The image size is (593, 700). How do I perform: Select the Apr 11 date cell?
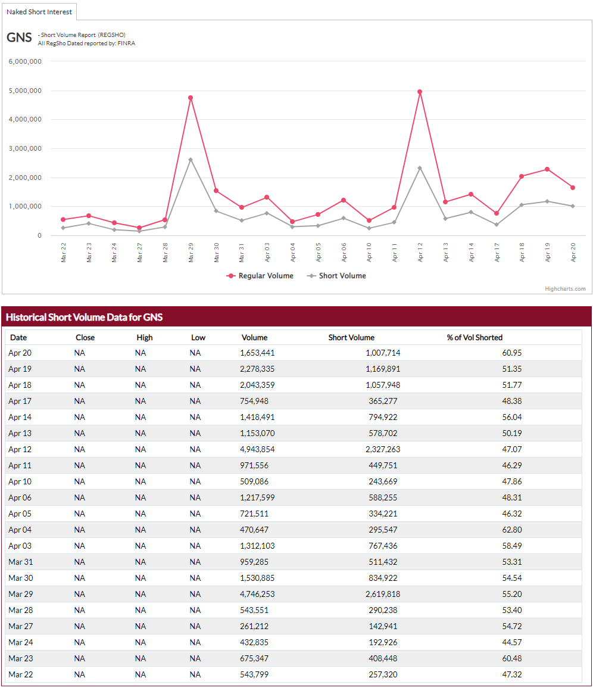[x=20, y=465]
